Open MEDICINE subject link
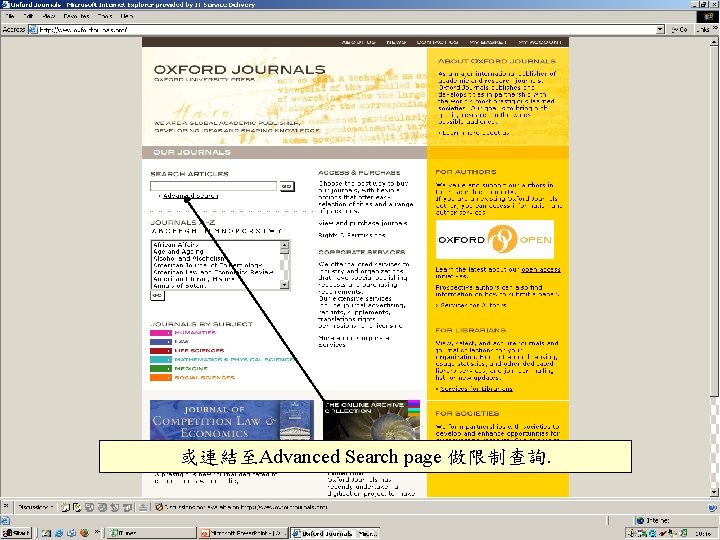Viewport: 720px width, 540px height. click(x=191, y=369)
